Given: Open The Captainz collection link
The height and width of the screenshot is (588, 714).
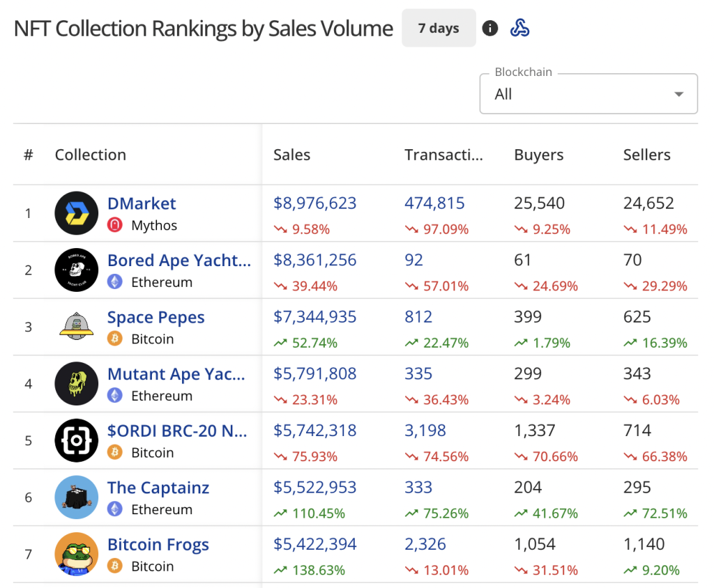Looking at the screenshot, I should point(158,488).
